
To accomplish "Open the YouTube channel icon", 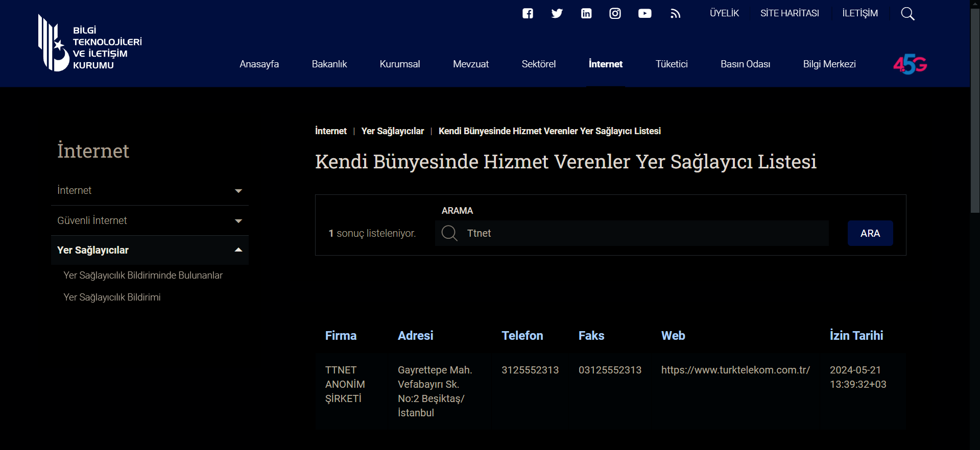I will pyautogui.click(x=645, y=13).
